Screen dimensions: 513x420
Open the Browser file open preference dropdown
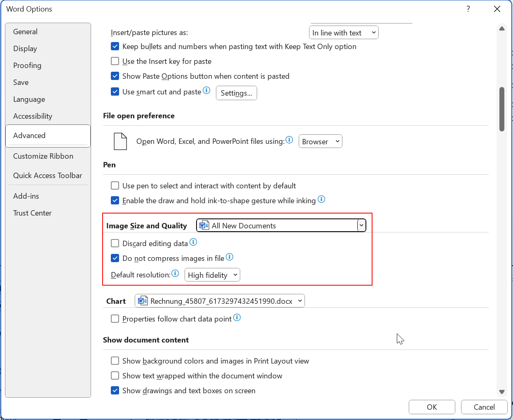(320, 141)
